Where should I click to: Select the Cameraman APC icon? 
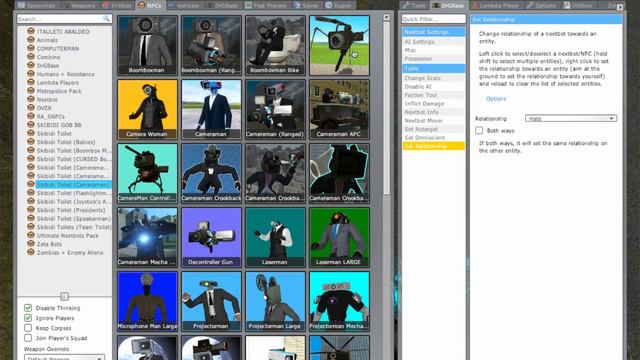(x=340, y=109)
